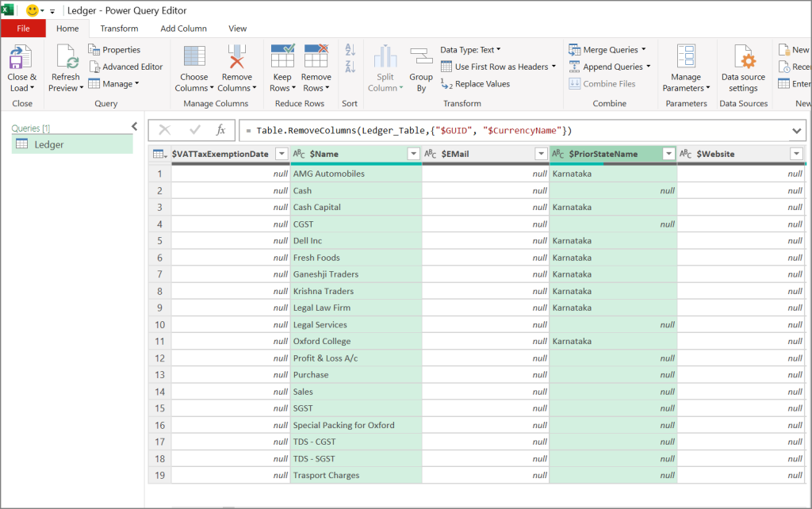The image size is (812, 509).
Task: Expand the formula bar with its chevron
Action: 798,130
